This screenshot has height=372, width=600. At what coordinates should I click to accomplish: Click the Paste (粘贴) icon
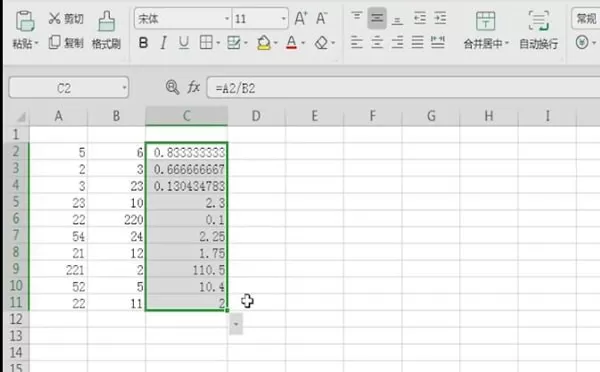[x=25, y=21]
